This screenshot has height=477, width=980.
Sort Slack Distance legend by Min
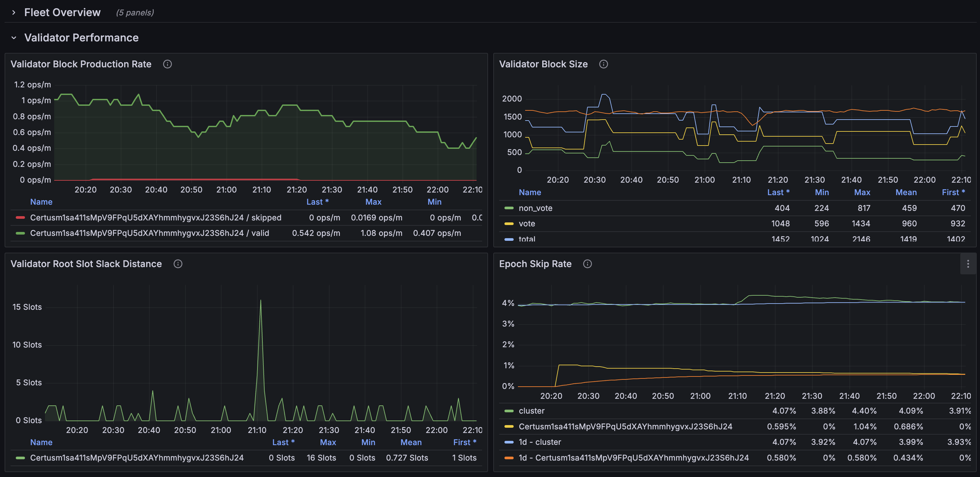click(368, 443)
